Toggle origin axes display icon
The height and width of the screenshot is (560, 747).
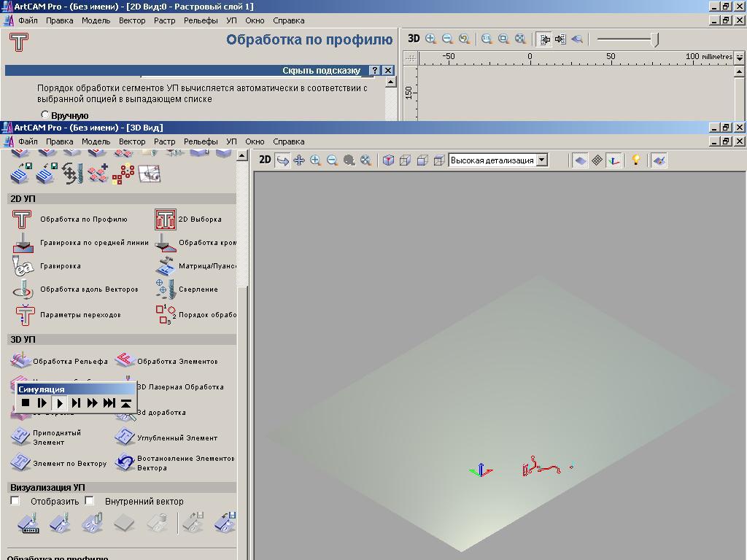coord(614,160)
